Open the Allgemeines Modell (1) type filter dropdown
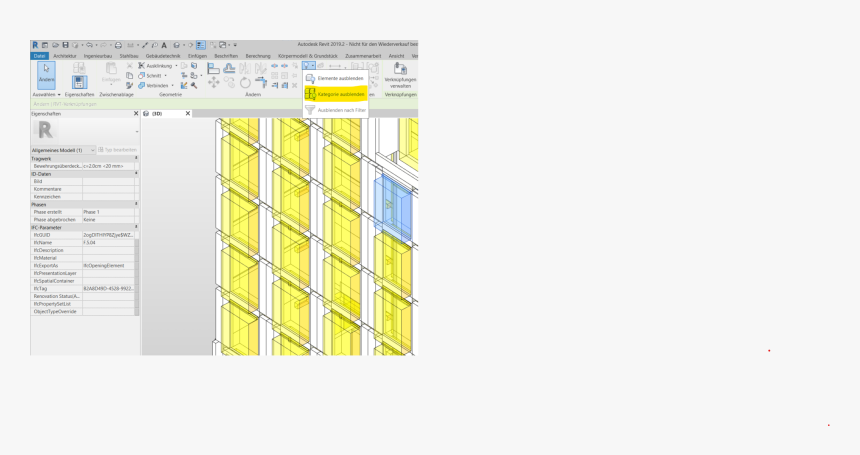Screen dimensions: 860x455 coord(63,150)
